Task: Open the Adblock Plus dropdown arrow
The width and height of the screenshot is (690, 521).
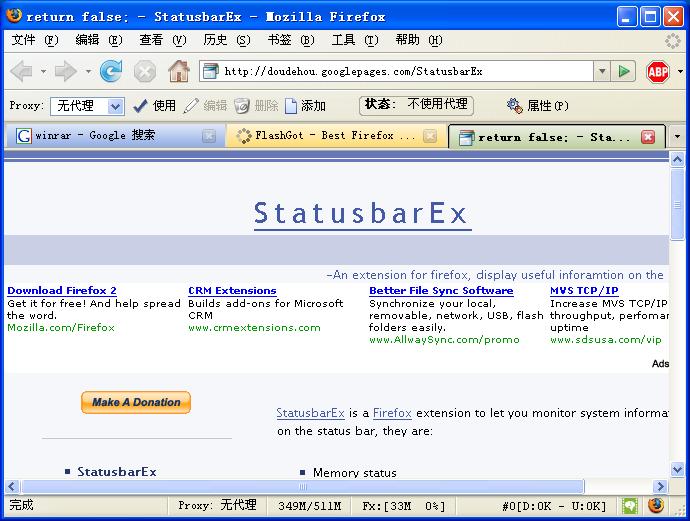Action: click(680, 71)
